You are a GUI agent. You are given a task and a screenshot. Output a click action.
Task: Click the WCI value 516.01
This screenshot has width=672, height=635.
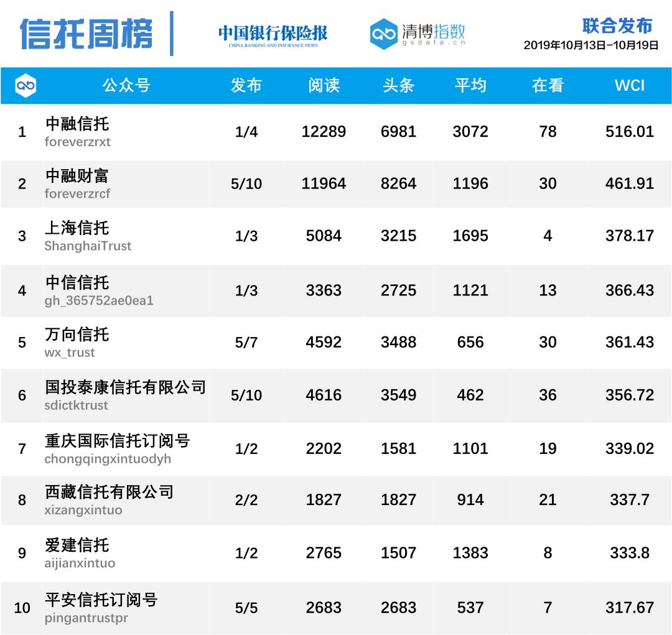[x=630, y=132]
